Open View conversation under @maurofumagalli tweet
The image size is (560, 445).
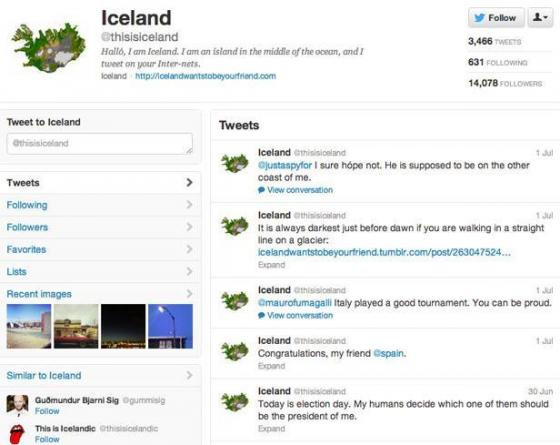tap(295, 315)
